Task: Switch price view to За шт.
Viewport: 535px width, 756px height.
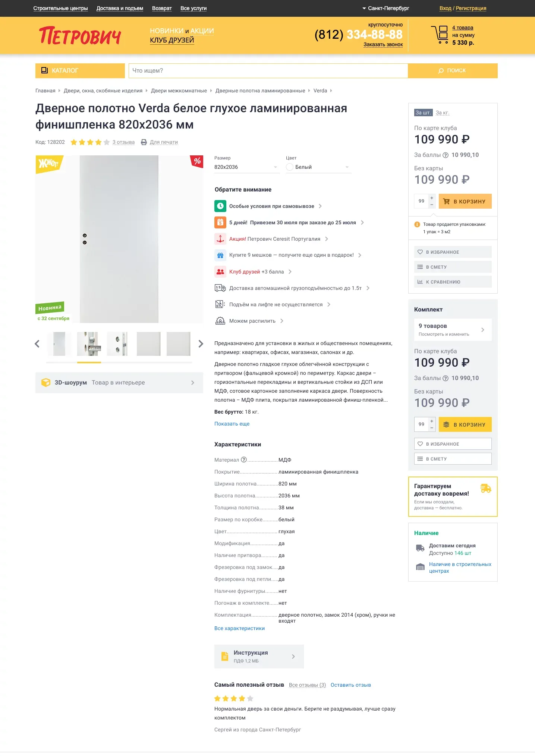Action: [x=423, y=113]
